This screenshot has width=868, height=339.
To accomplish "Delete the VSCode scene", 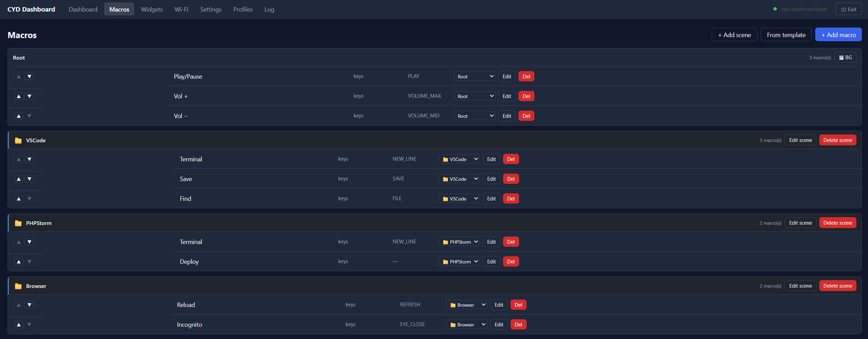I will (837, 140).
